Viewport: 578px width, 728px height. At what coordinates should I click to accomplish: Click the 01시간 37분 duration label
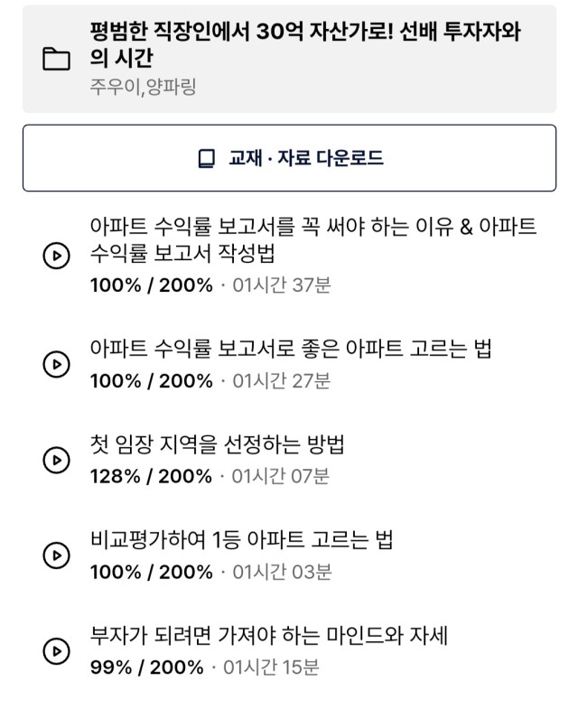click(282, 285)
